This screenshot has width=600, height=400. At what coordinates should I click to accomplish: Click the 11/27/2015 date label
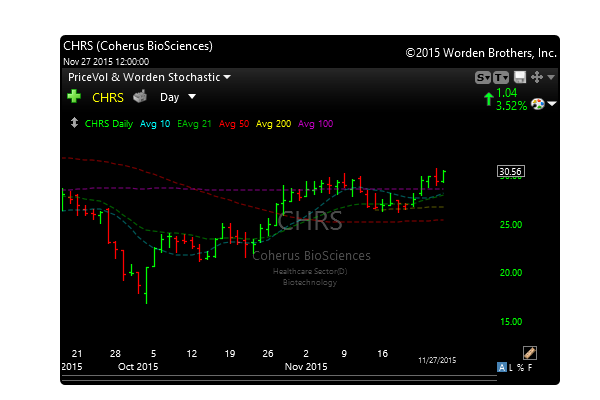pyautogui.click(x=437, y=360)
